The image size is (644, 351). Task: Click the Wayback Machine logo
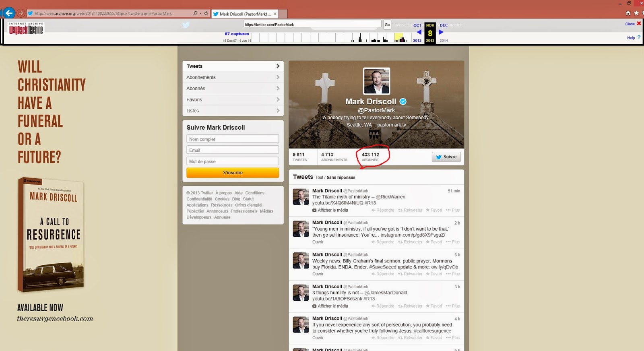tap(26, 29)
